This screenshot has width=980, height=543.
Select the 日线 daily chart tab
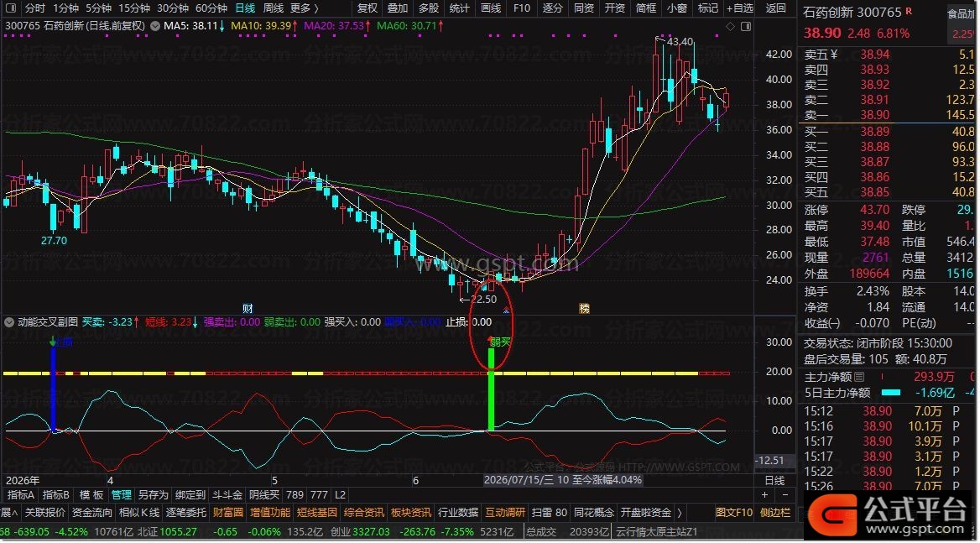click(245, 8)
